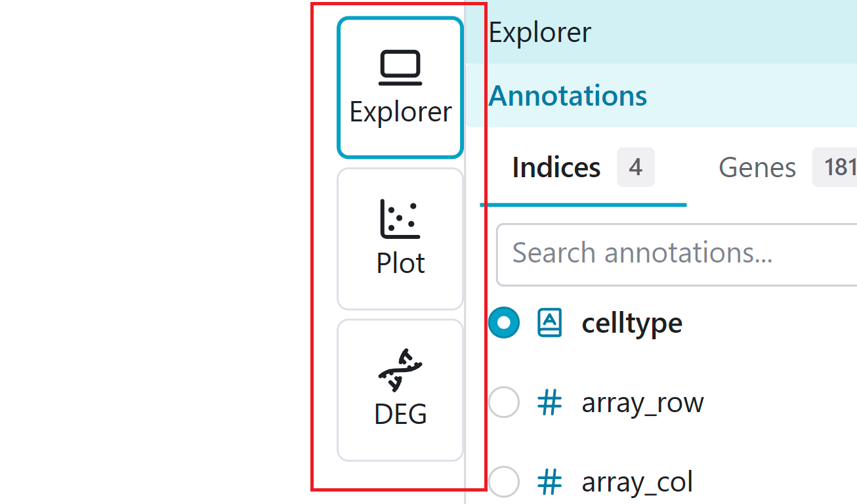
Task: Click the numeric icon beside array_row
Action: click(549, 402)
